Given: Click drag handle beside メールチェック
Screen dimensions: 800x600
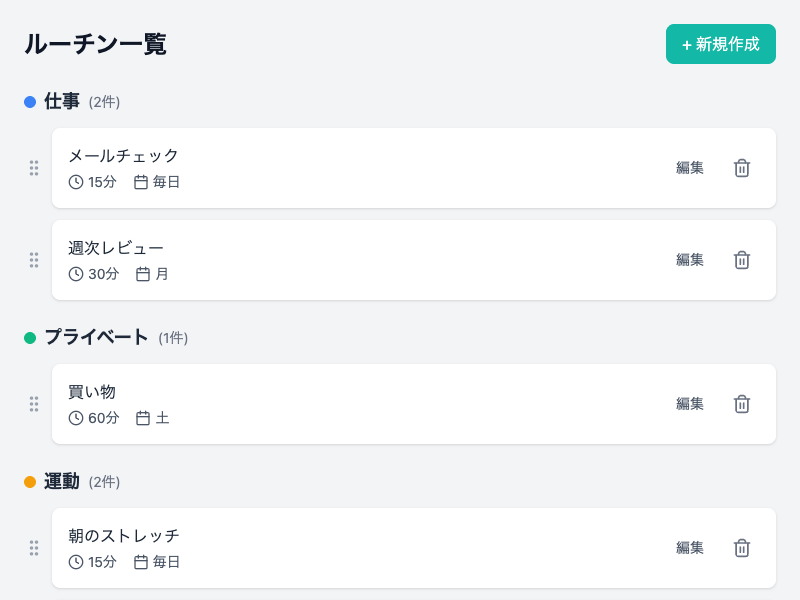Looking at the screenshot, I should [x=34, y=168].
